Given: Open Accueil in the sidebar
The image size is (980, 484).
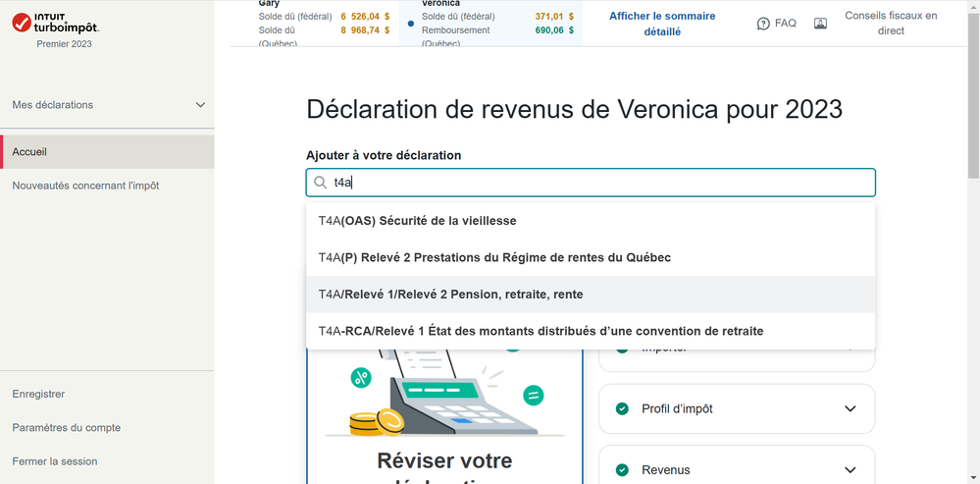Looking at the screenshot, I should point(107,152).
